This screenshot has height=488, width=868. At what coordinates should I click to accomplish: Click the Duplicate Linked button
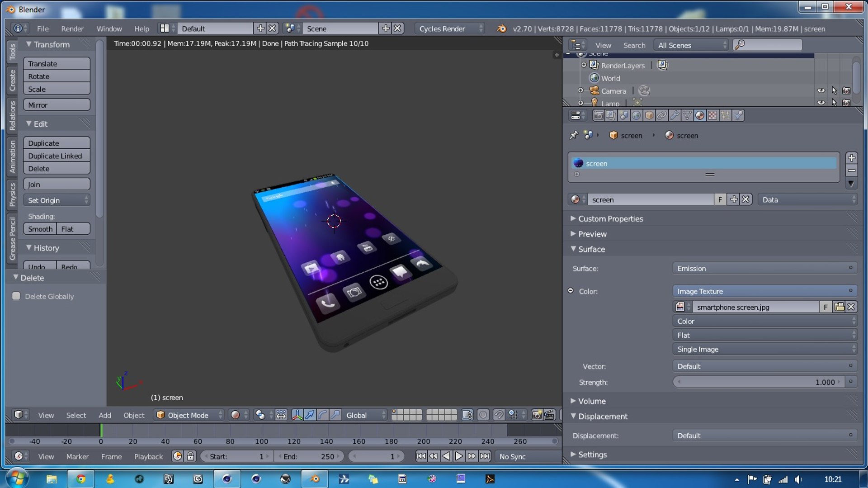click(x=57, y=156)
